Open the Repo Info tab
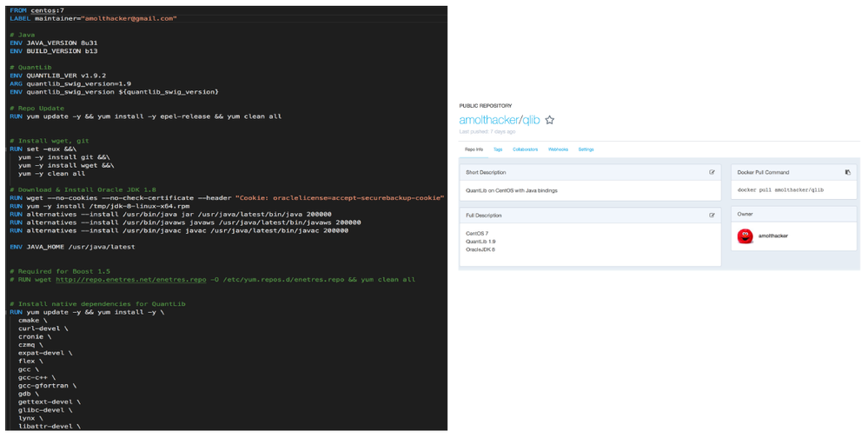Screen dimensions: 868x438 click(474, 149)
